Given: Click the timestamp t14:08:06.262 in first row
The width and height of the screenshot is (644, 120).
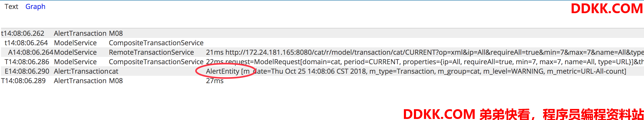Looking at the screenshot, I should [23, 33].
